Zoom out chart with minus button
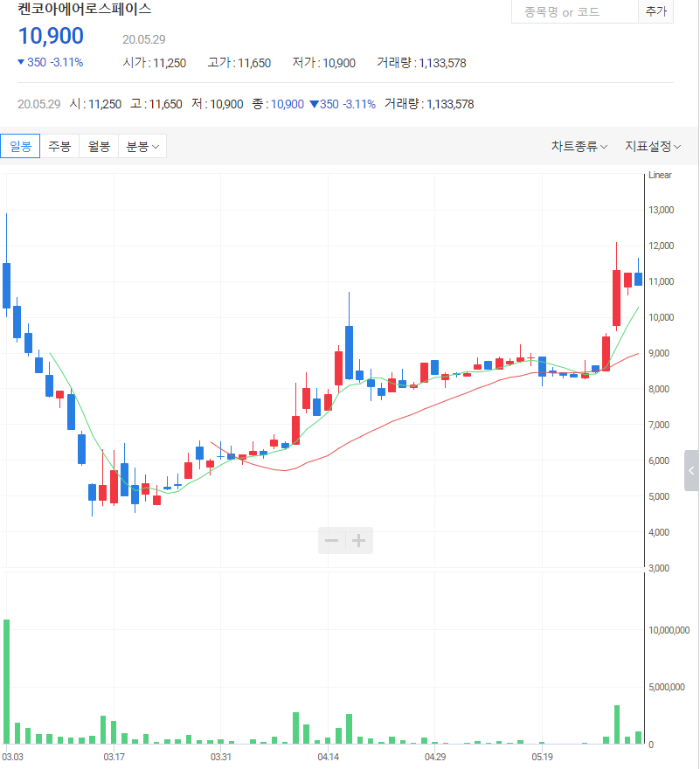The height and width of the screenshot is (769, 700). coord(331,540)
